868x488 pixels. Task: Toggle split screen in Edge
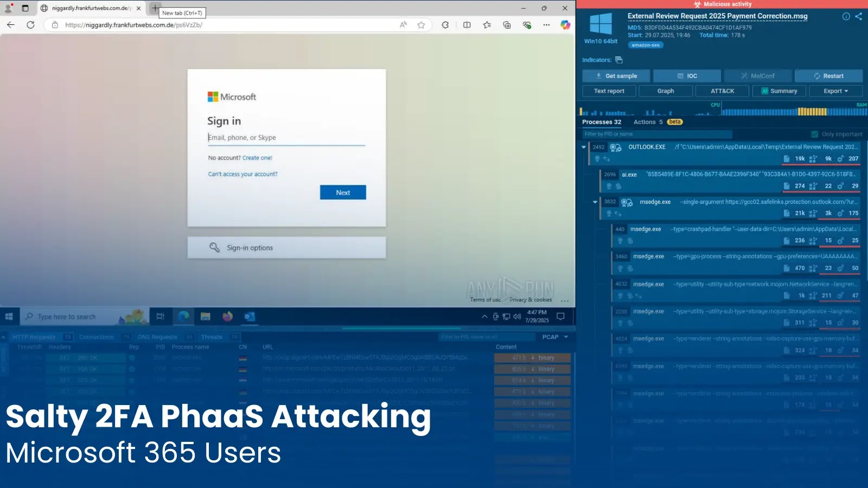point(467,25)
